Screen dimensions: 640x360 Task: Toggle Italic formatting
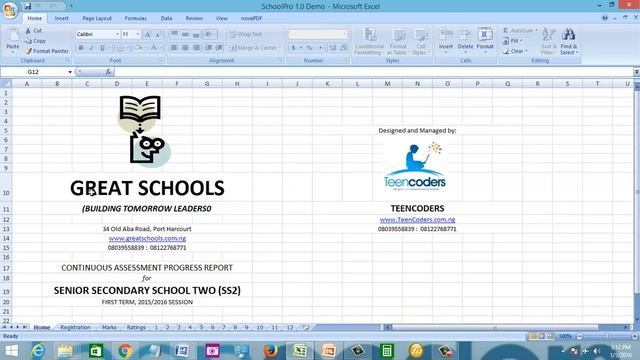[91, 48]
